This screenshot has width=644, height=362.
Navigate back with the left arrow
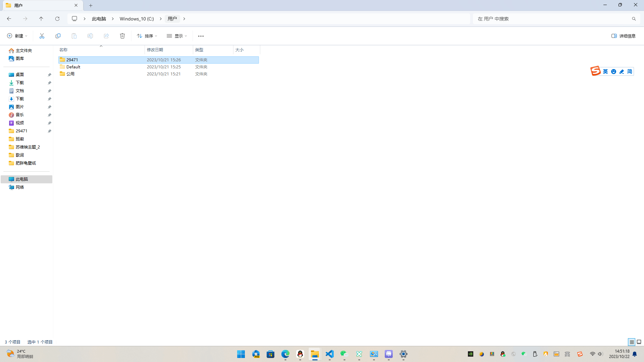tap(9, 19)
